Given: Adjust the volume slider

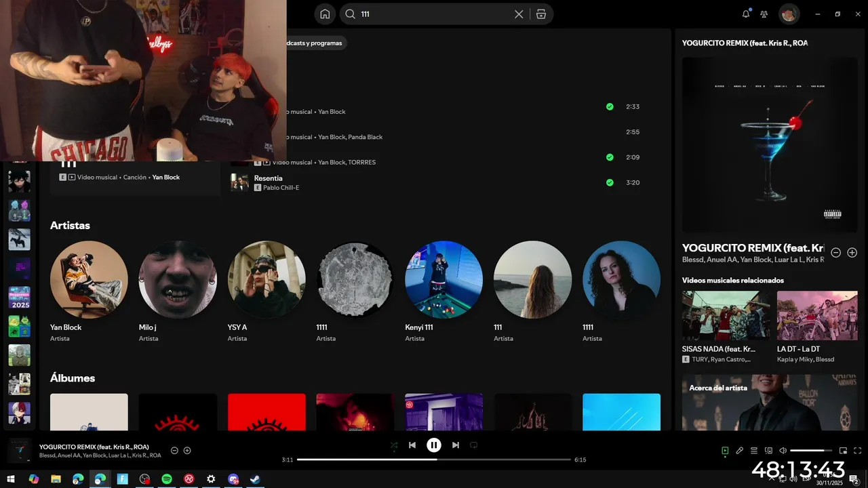Looking at the screenshot, I should (x=811, y=451).
